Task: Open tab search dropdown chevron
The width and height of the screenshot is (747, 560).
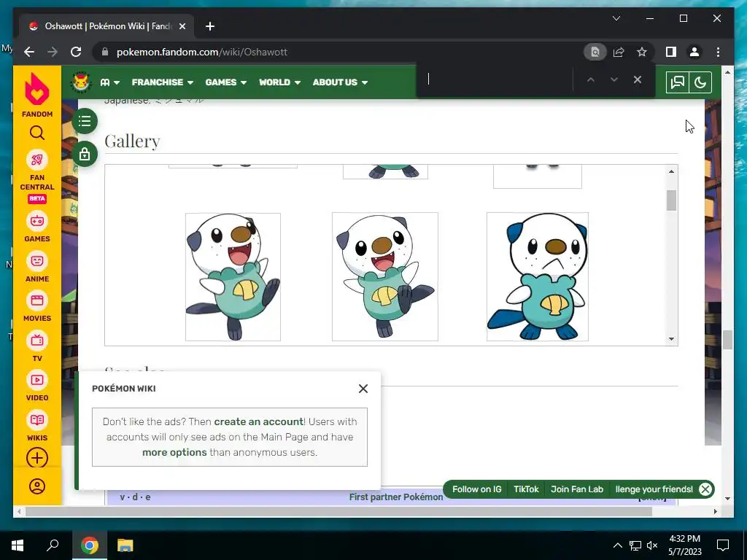Action: (616, 18)
